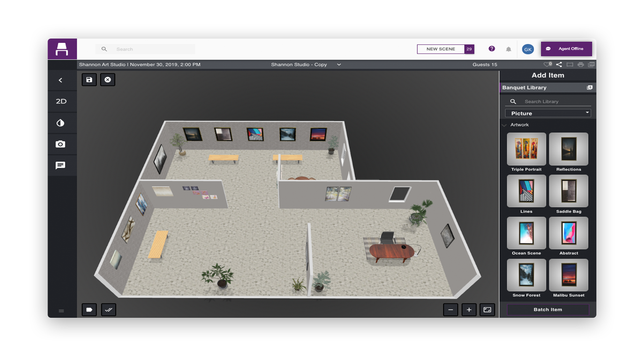Focus the Search Library field
This screenshot has height=357, width=644.
pyautogui.click(x=548, y=101)
